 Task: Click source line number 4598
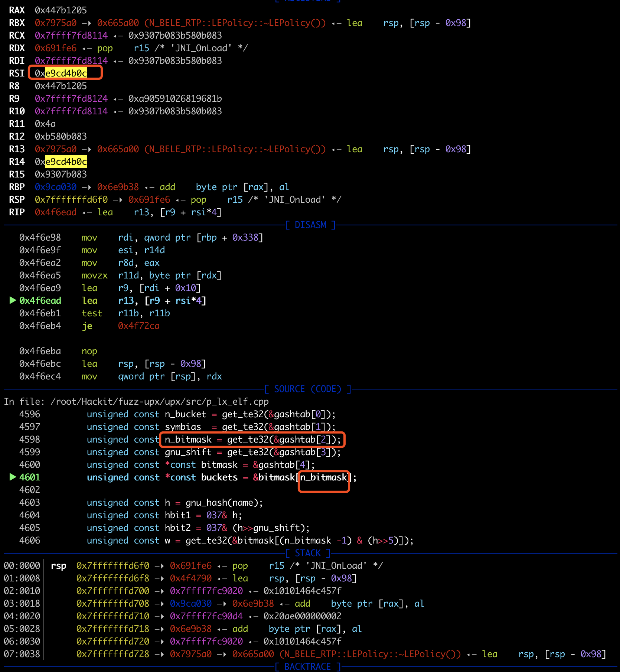(x=30, y=440)
